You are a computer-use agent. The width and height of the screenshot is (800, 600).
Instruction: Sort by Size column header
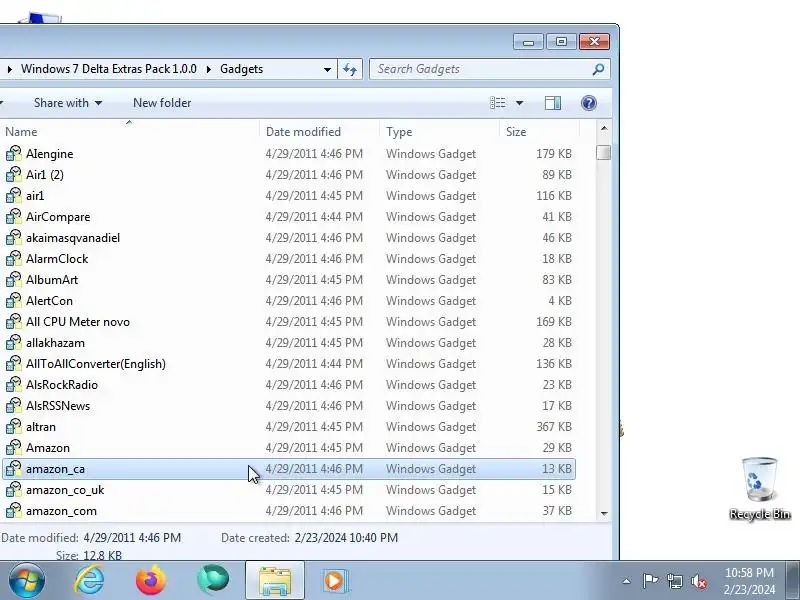click(540, 132)
